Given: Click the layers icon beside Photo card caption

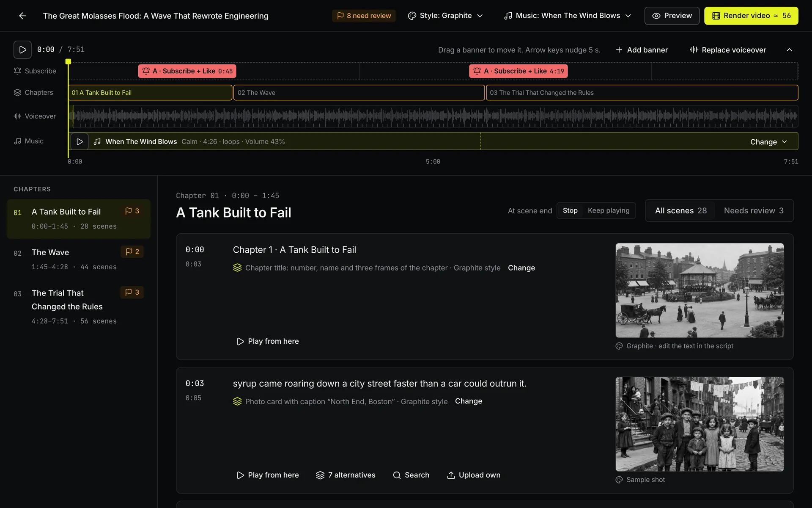Looking at the screenshot, I should click(x=237, y=401).
